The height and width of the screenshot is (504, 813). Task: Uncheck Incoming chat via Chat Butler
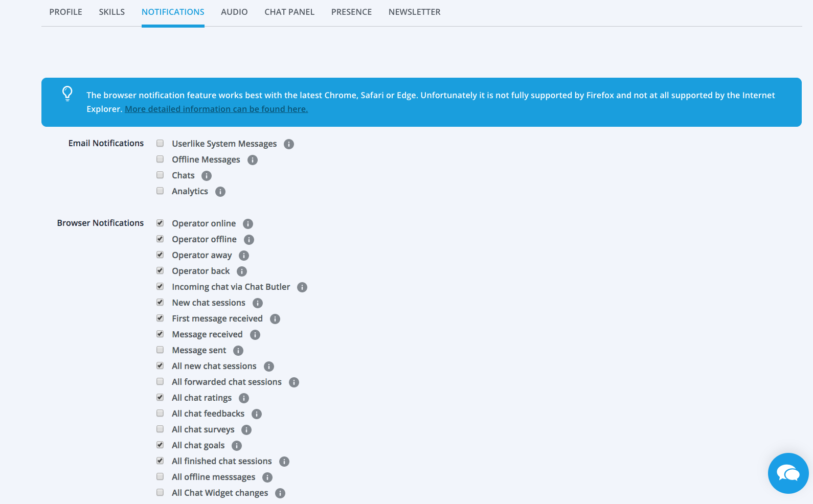160,286
